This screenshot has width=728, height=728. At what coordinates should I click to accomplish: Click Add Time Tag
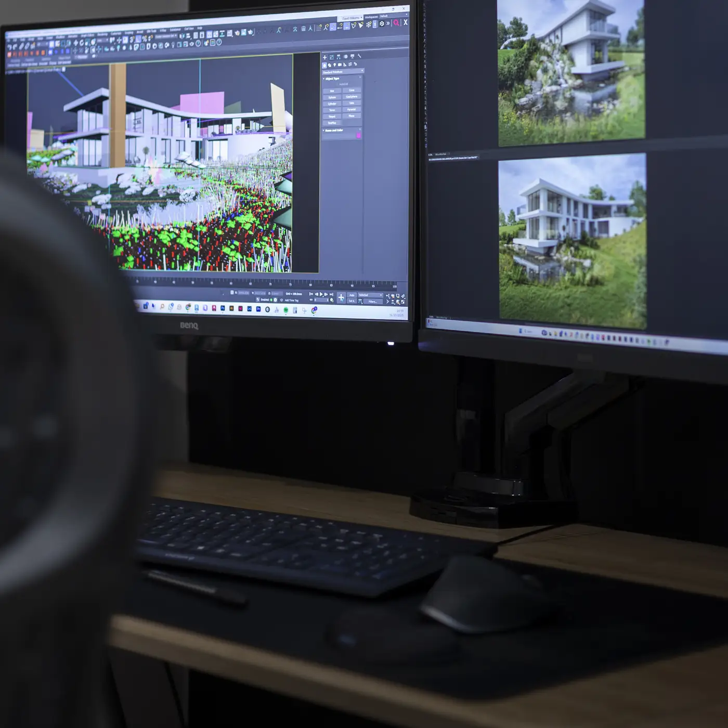click(x=292, y=301)
